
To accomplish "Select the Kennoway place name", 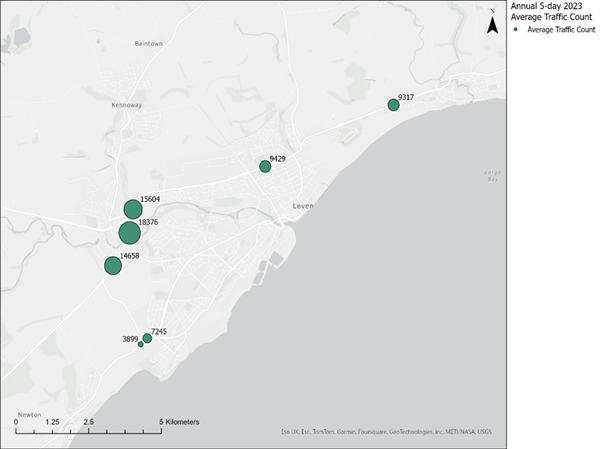I will (130, 103).
